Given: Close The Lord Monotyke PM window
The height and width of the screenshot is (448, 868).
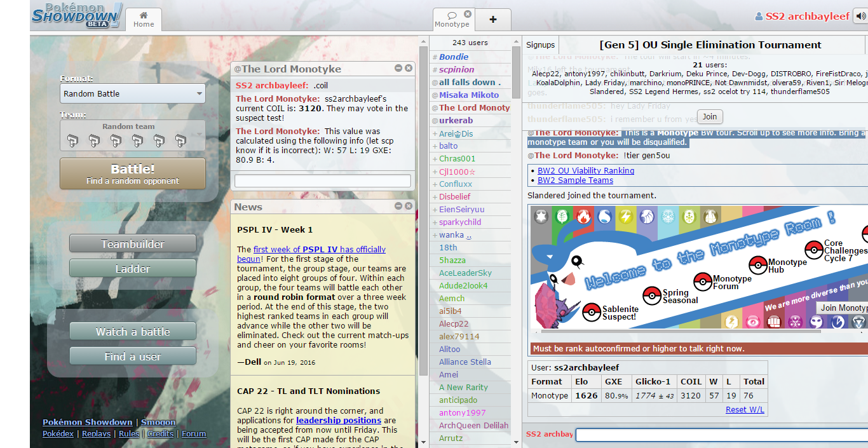Looking at the screenshot, I should [409, 68].
